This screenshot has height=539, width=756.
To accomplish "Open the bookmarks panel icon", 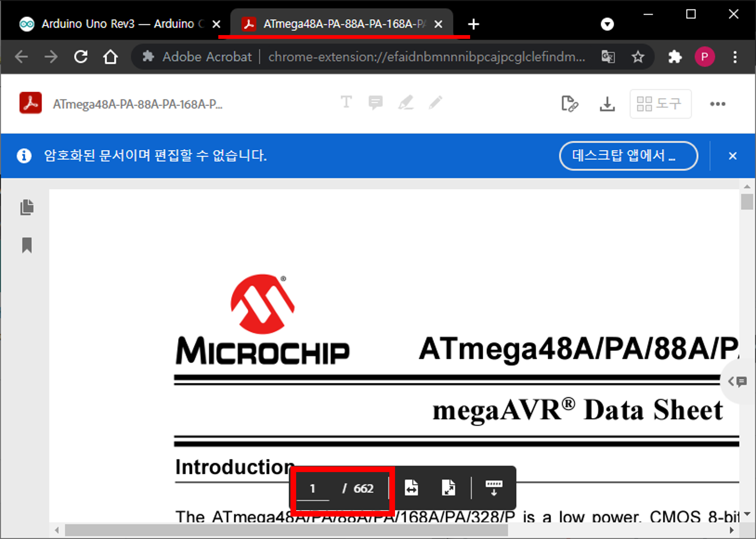I will 27,245.
